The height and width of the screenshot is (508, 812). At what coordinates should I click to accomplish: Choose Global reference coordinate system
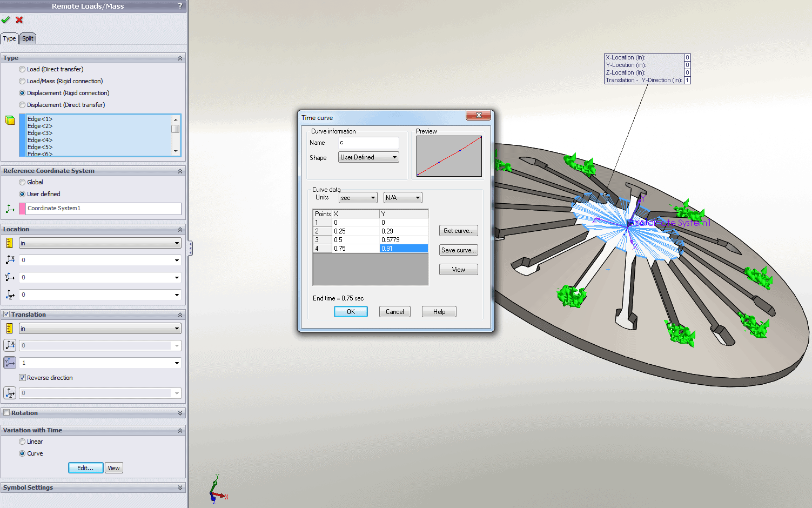click(22, 182)
